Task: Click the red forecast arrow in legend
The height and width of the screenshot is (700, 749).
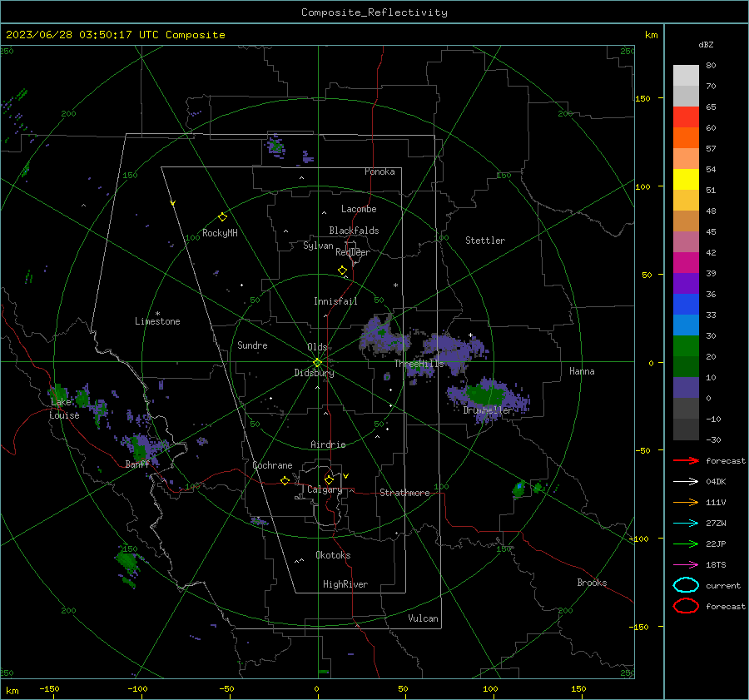Action: click(686, 460)
